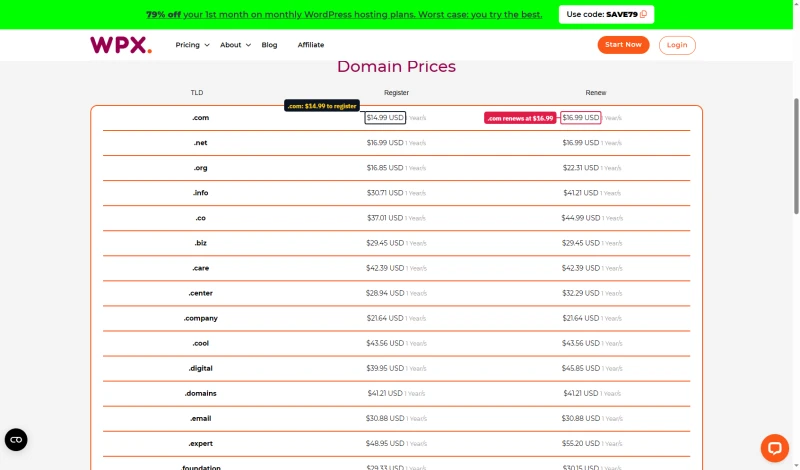The image size is (800, 470).
Task: Click the Renew column header
Action: click(x=595, y=92)
